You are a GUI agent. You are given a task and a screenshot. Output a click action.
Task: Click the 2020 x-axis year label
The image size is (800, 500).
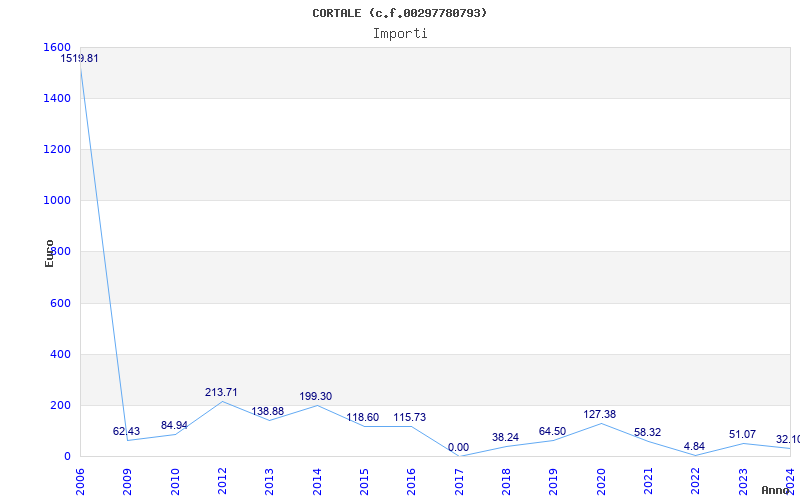[601, 482]
